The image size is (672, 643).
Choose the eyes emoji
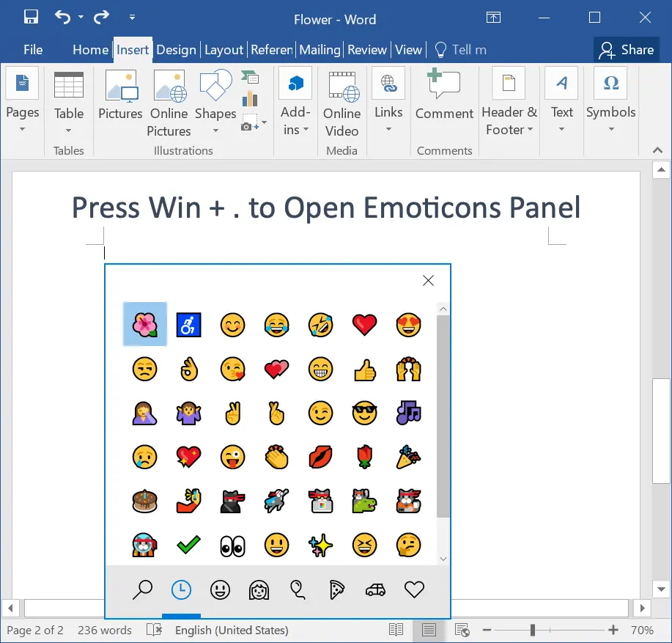click(x=232, y=545)
